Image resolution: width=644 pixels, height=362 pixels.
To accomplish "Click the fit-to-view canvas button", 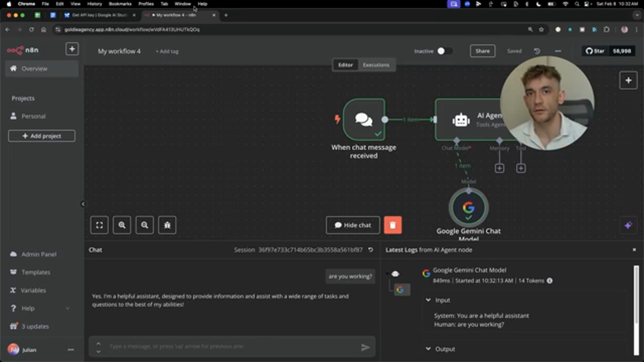I will coord(99,225).
